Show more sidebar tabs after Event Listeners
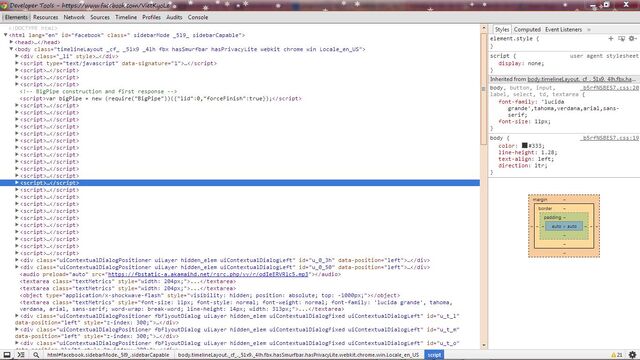This screenshot has width=640, height=360. tap(589, 30)
